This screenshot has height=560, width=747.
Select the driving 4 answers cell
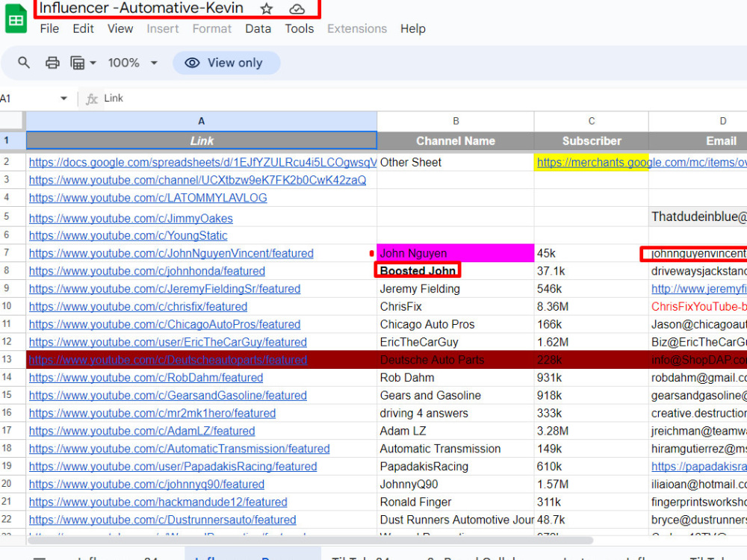(x=456, y=413)
